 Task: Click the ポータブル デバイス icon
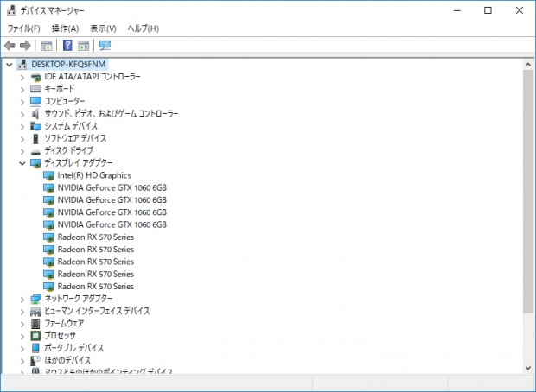(35, 348)
